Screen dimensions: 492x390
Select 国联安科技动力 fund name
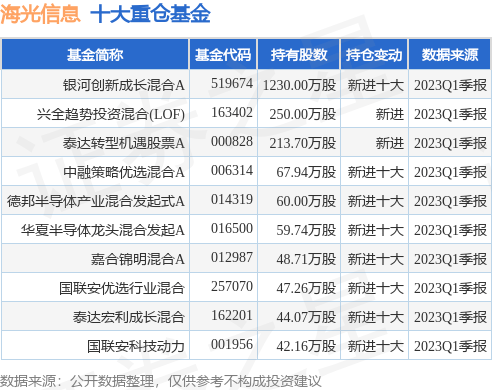(136, 346)
